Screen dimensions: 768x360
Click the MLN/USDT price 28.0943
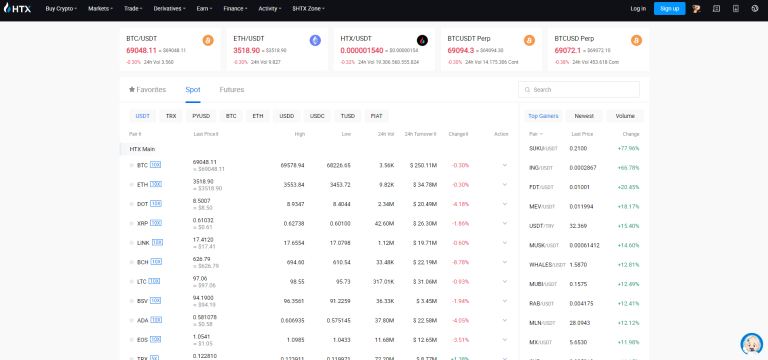[x=579, y=323]
